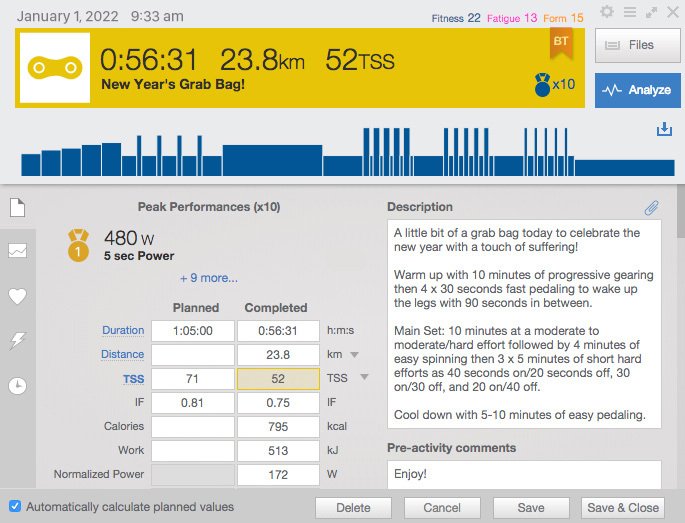Click the download workout icon

(664, 129)
